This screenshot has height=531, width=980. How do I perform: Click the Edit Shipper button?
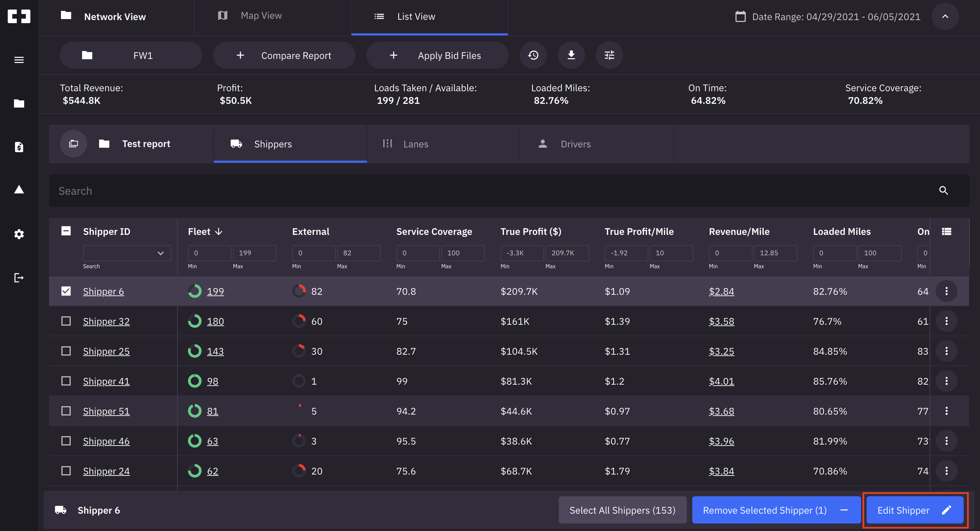pyautogui.click(x=915, y=510)
